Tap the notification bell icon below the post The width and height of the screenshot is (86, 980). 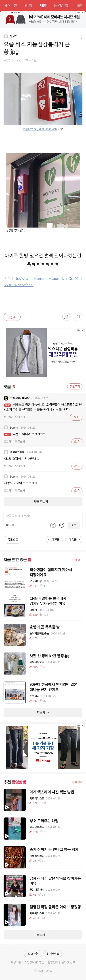66,317
